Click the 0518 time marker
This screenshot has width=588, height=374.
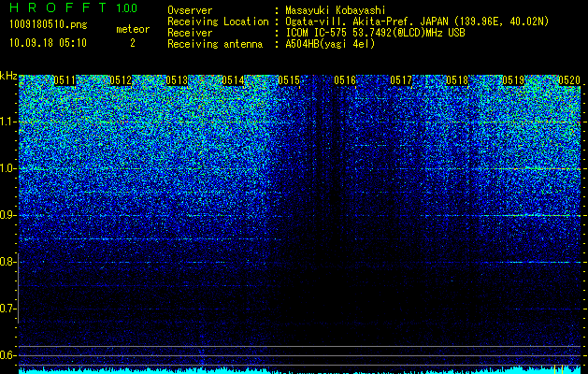click(457, 80)
